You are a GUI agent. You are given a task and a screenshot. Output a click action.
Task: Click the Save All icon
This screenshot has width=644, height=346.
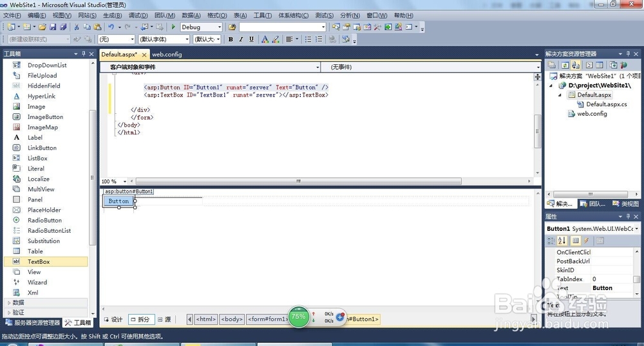click(63, 27)
